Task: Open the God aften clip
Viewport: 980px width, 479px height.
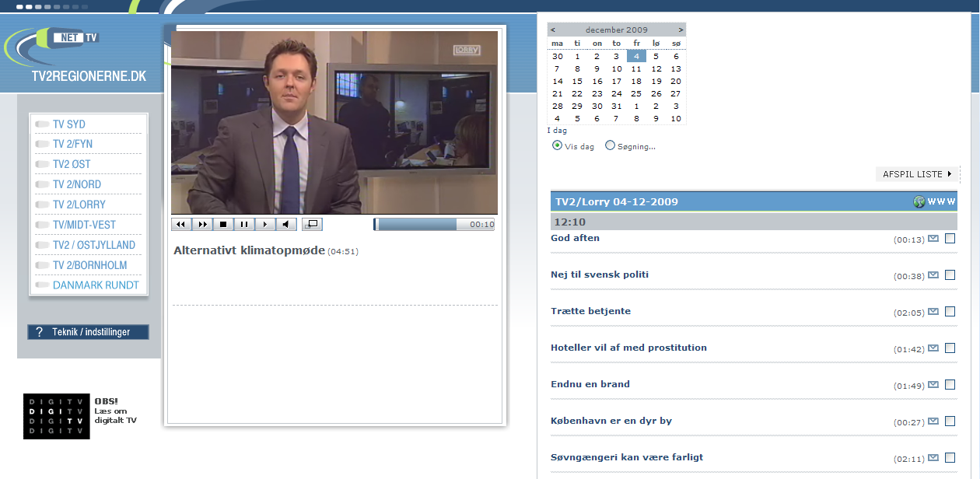Action: point(575,238)
